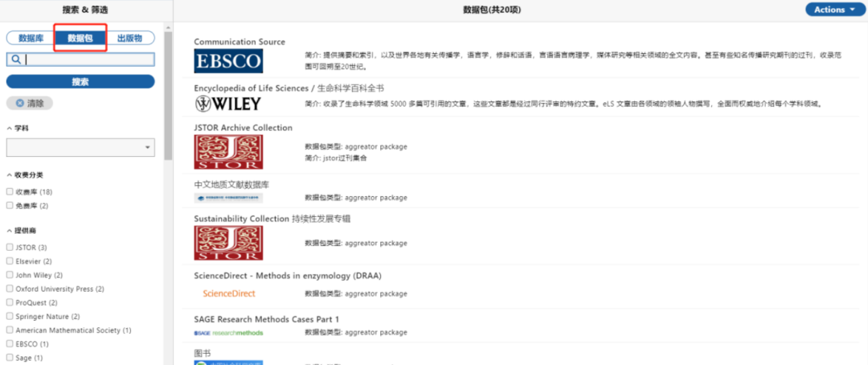
Task: Click the Wiley logo for Encyclopedia of Life Sciences
Action: point(227,104)
